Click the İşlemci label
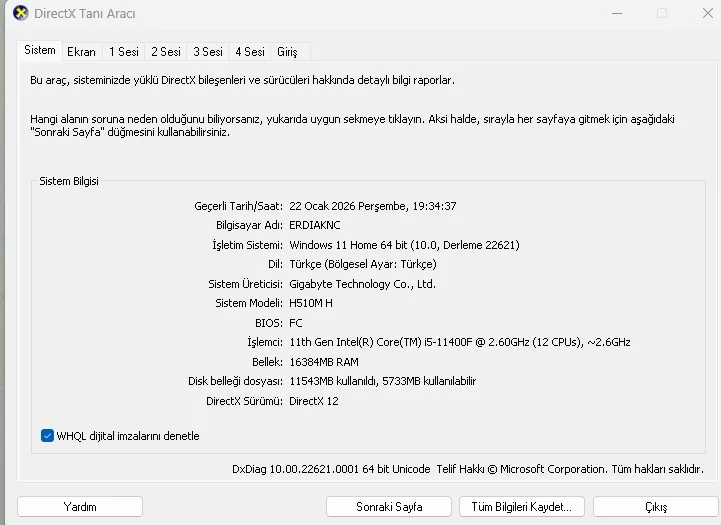The width and height of the screenshot is (721, 525). 265,342
